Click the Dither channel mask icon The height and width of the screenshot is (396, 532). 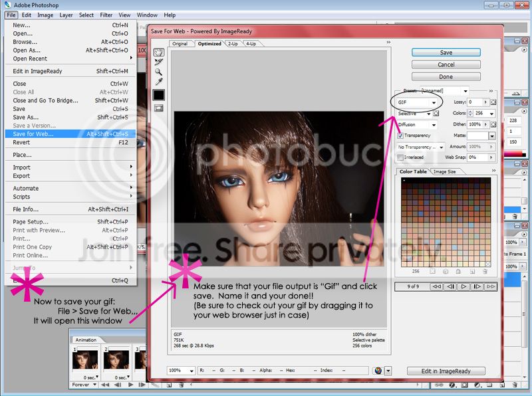493,124
